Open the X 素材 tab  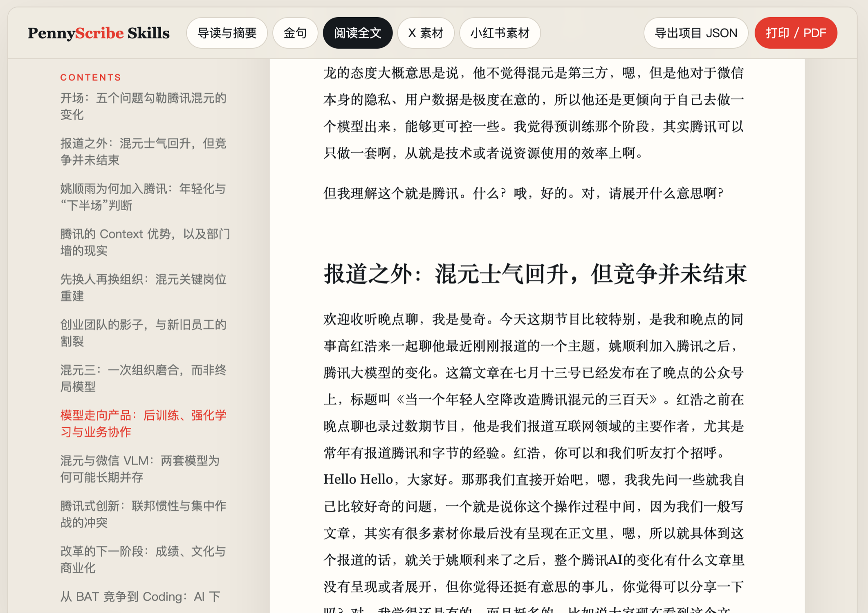(x=426, y=33)
